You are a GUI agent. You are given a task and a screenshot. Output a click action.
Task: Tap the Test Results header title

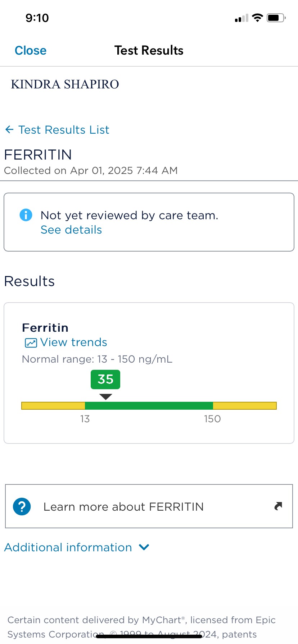coord(149,51)
